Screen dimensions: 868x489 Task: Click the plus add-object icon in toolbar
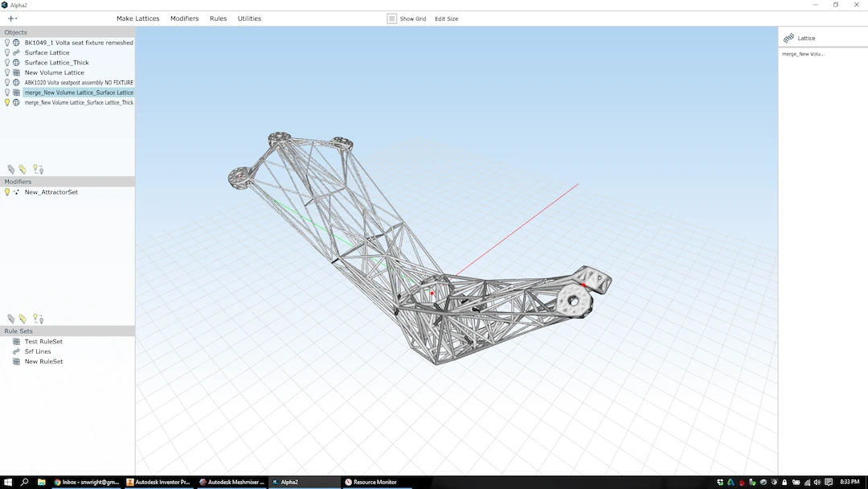[x=11, y=18]
